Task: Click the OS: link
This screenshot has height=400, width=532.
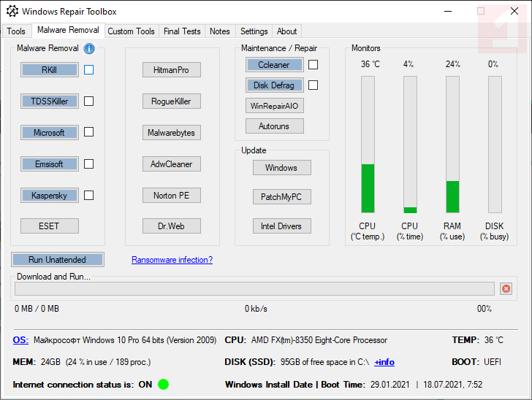Action: click(20, 340)
